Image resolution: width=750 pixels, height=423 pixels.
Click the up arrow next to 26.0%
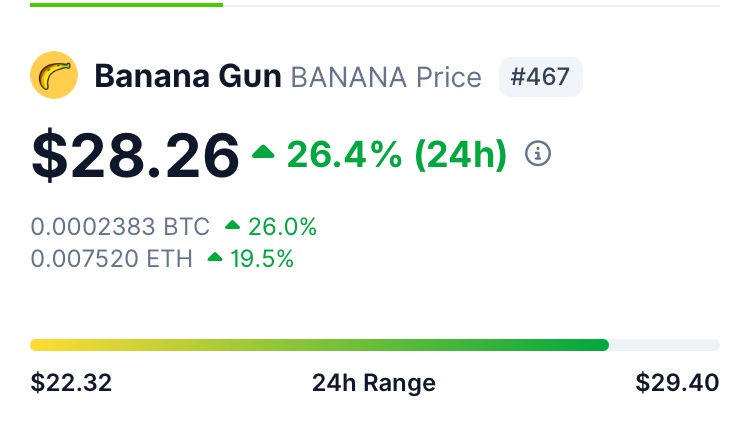[232, 227]
